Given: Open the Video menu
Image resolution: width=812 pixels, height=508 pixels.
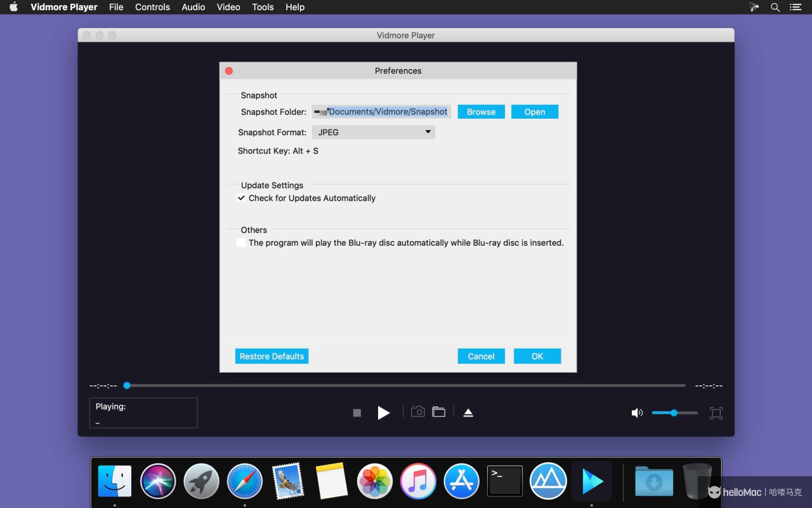Looking at the screenshot, I should 228,7.
